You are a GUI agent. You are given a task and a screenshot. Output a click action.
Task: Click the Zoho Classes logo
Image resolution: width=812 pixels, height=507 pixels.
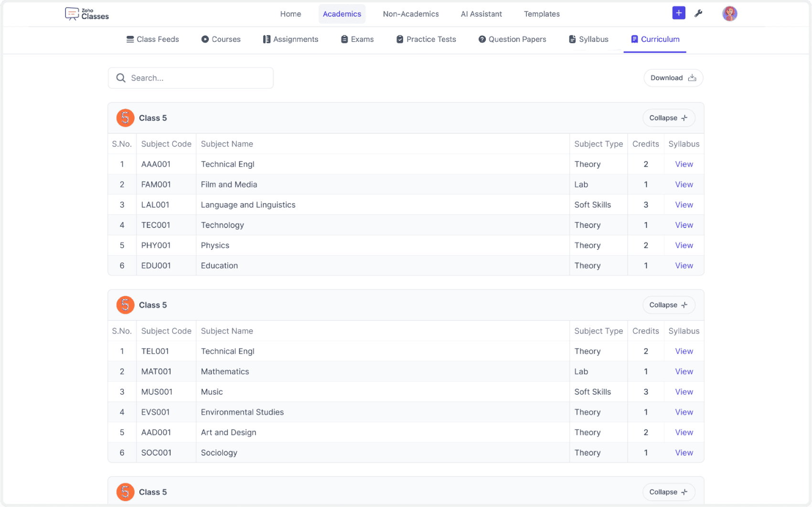click(87, 14)
